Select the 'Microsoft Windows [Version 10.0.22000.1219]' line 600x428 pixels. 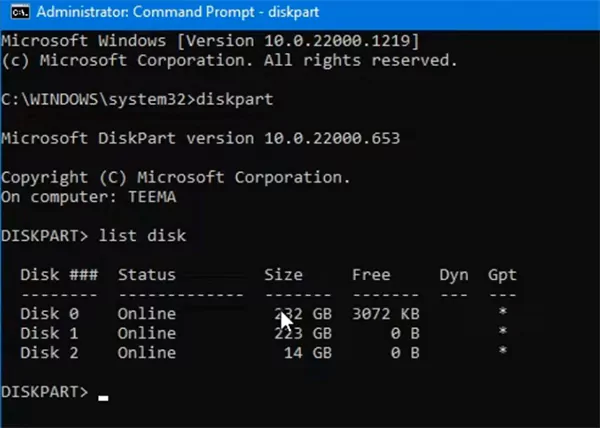(210, 41)
